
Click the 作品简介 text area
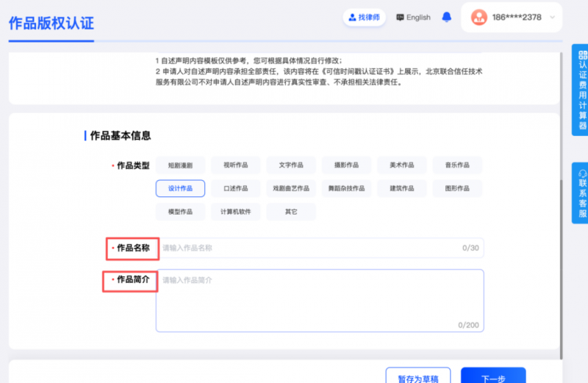320,300
